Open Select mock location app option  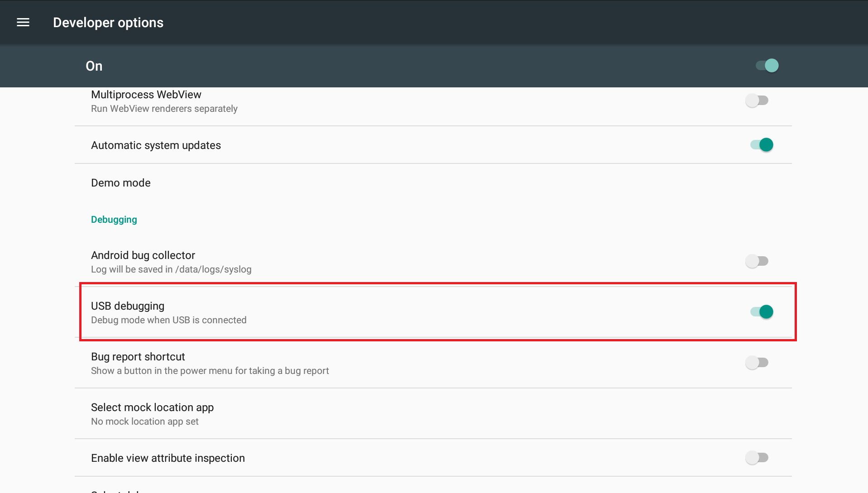(x=152, y=407)
